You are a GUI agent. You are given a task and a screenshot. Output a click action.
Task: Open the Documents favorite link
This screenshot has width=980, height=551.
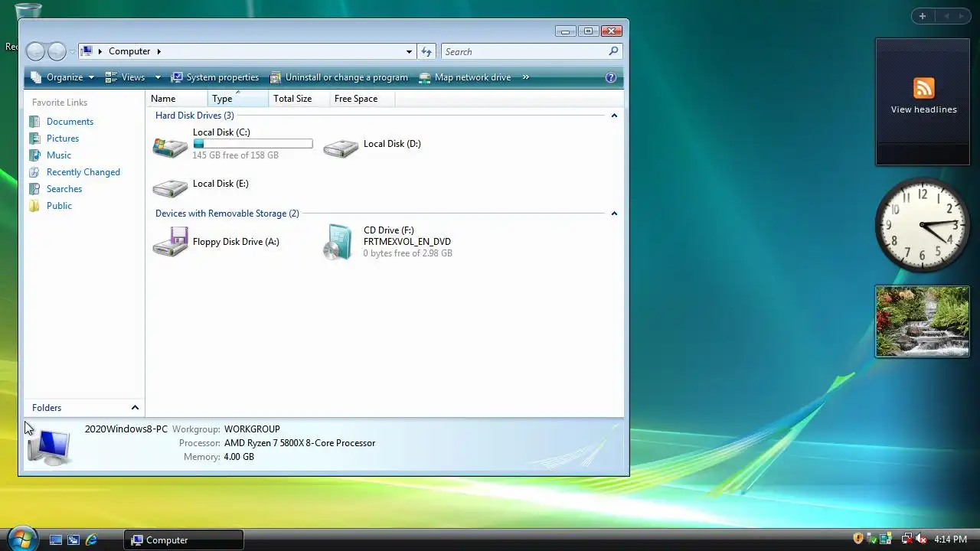point(70,122)
